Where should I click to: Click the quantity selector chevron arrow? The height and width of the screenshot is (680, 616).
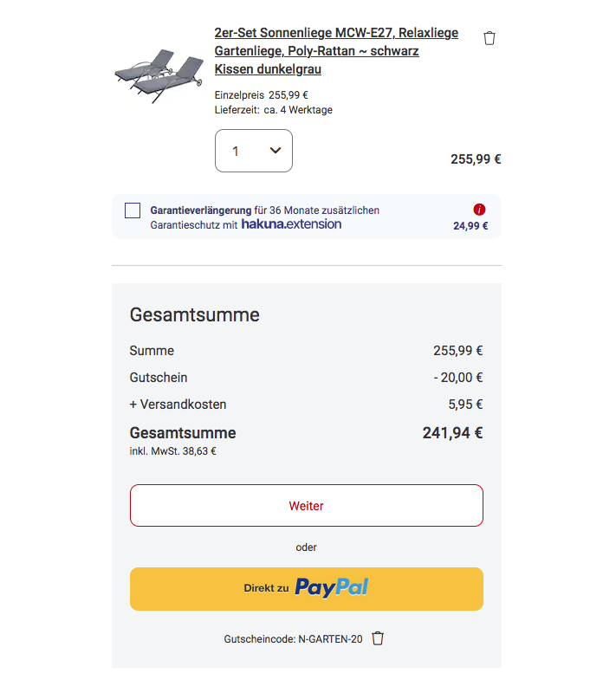(276, 151)
